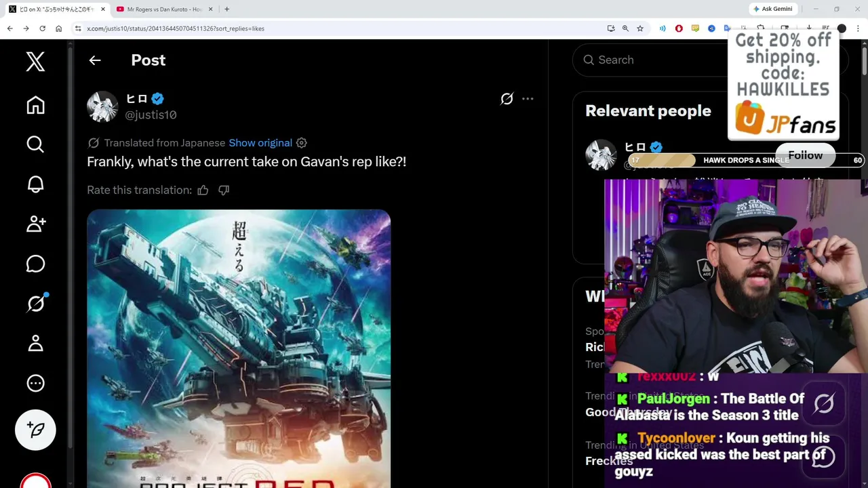Click the blue circle extension icon

pos(711,28)
